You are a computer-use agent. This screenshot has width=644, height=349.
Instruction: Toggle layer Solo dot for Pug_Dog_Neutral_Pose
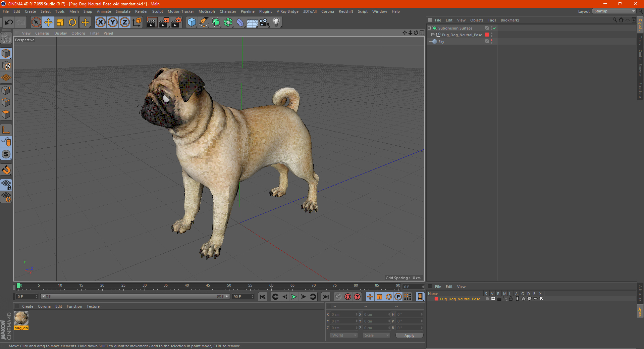[x=487, y=299]
